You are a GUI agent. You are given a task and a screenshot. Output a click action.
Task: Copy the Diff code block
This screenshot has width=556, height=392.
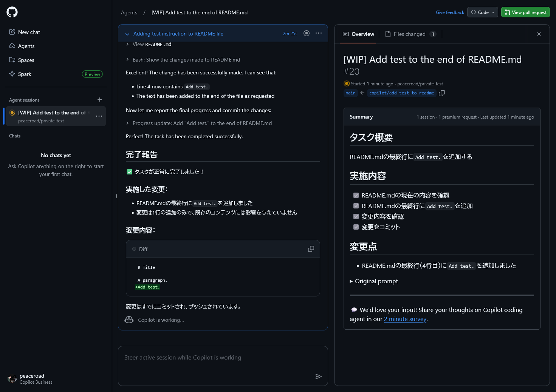(311, 249)
